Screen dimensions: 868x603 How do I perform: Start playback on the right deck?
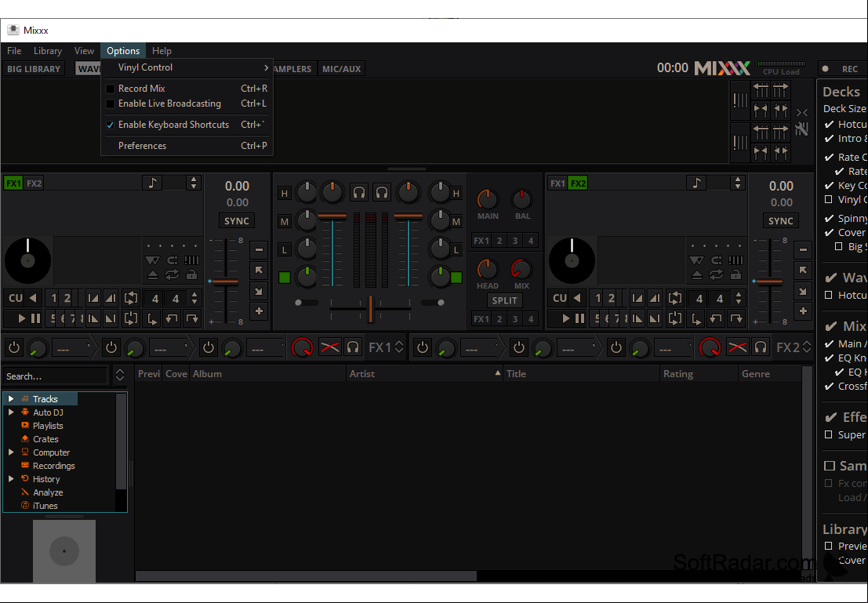click(566, 318)
